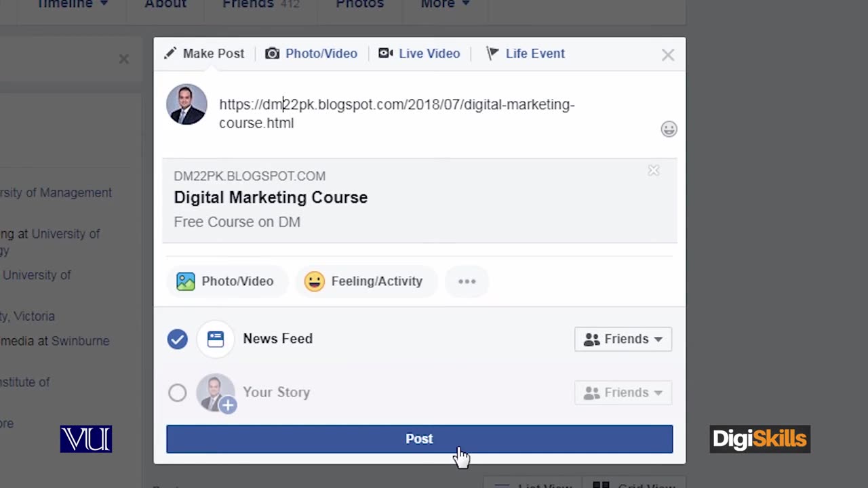Viewport: 868px width, 488px height.
Task: Click the blue Post button
Action: click(419, 439)
